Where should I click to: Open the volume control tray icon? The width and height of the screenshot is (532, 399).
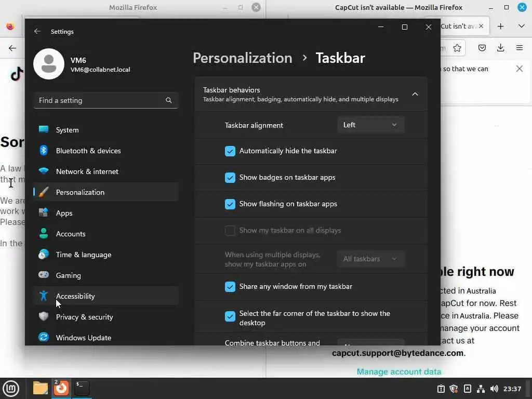pyautogui.click(x=494, y=389)
